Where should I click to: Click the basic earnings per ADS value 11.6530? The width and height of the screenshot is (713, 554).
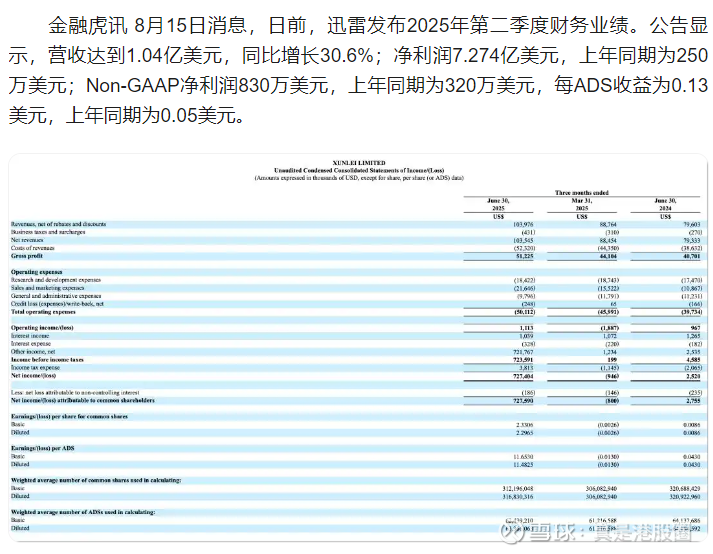point(524,457)
